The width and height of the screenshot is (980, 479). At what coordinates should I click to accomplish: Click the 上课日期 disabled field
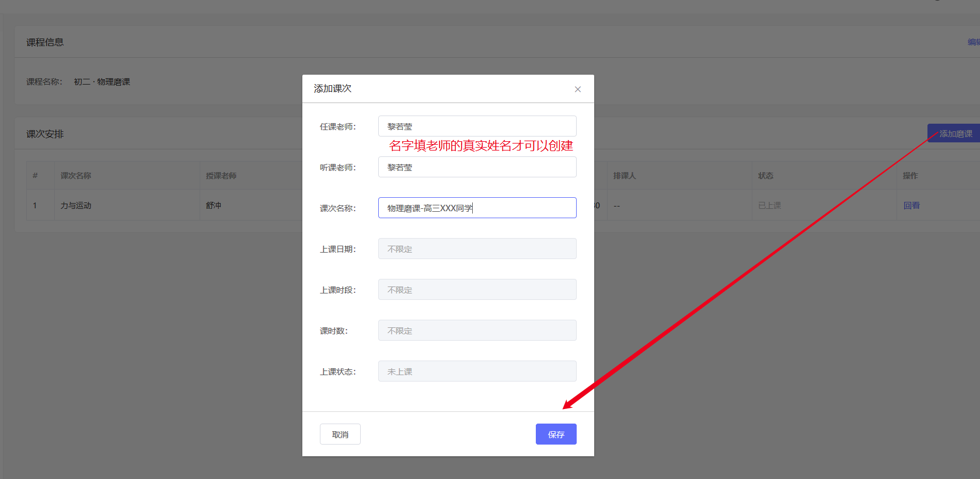coord(477,249)
